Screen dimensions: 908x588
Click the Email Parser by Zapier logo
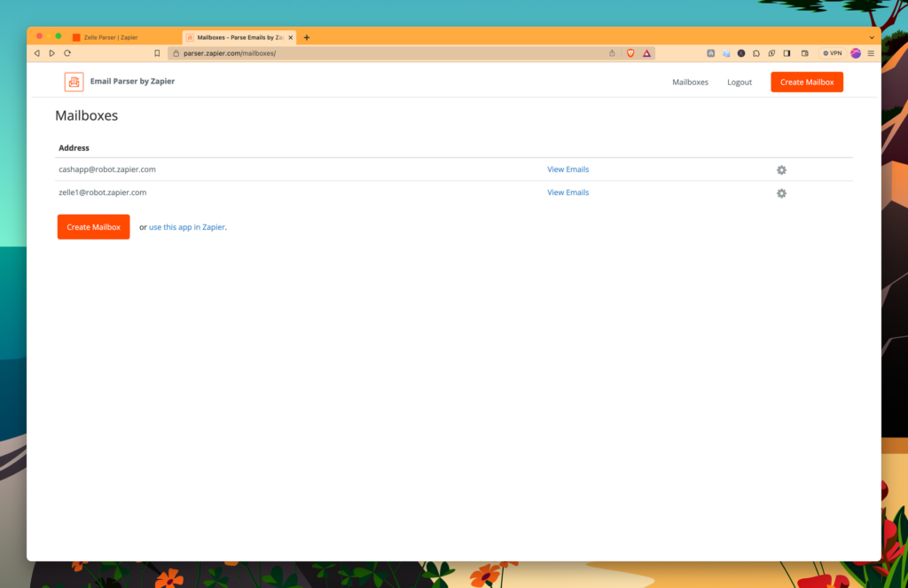point(74,82)
